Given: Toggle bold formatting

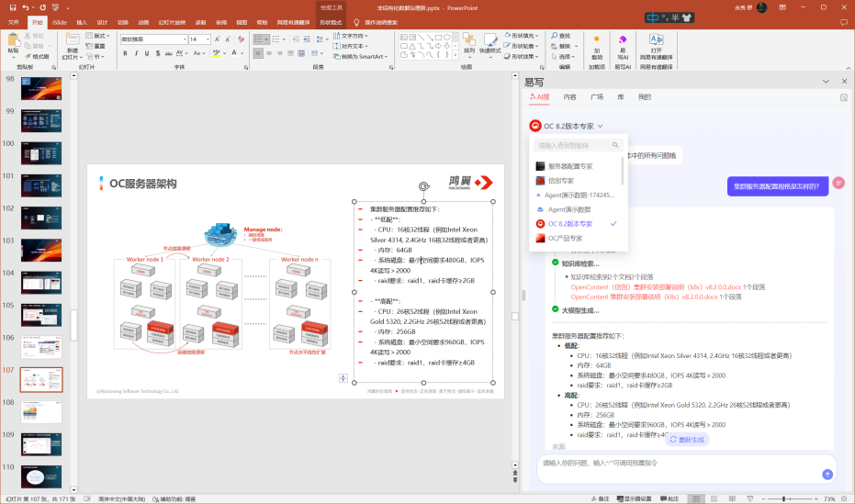Looking at the screenshot, I should [x=125, y=53].
